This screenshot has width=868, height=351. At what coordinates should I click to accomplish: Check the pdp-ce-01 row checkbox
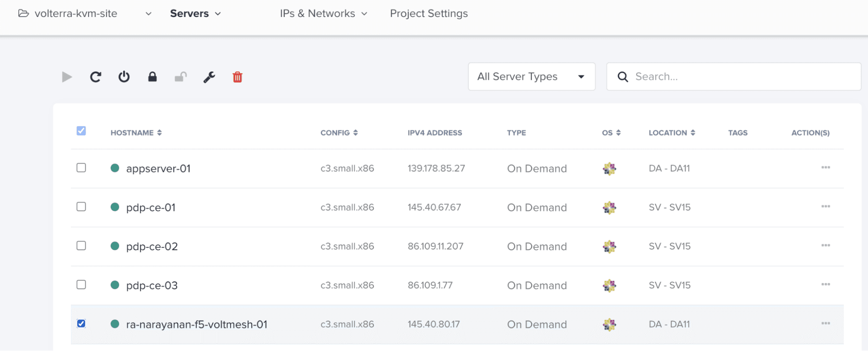click(81, 207)
